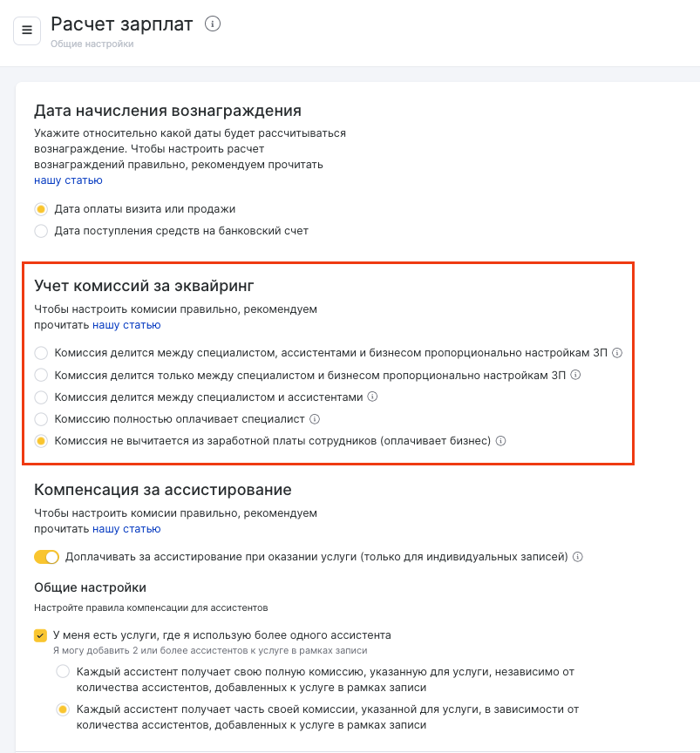Click info icon for business pays commission option
Viewport: 700px width, 753px height.
pyautogui.click(x=501, y=441)
